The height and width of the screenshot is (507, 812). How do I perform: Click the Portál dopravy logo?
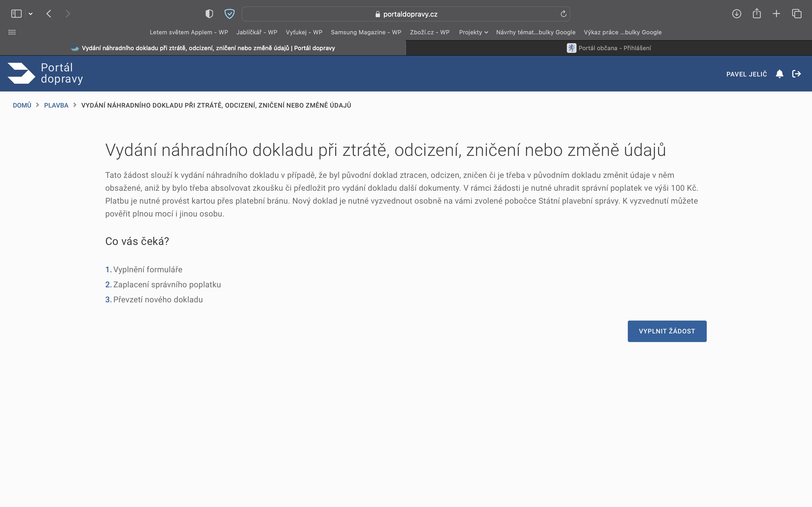[45, 73]
